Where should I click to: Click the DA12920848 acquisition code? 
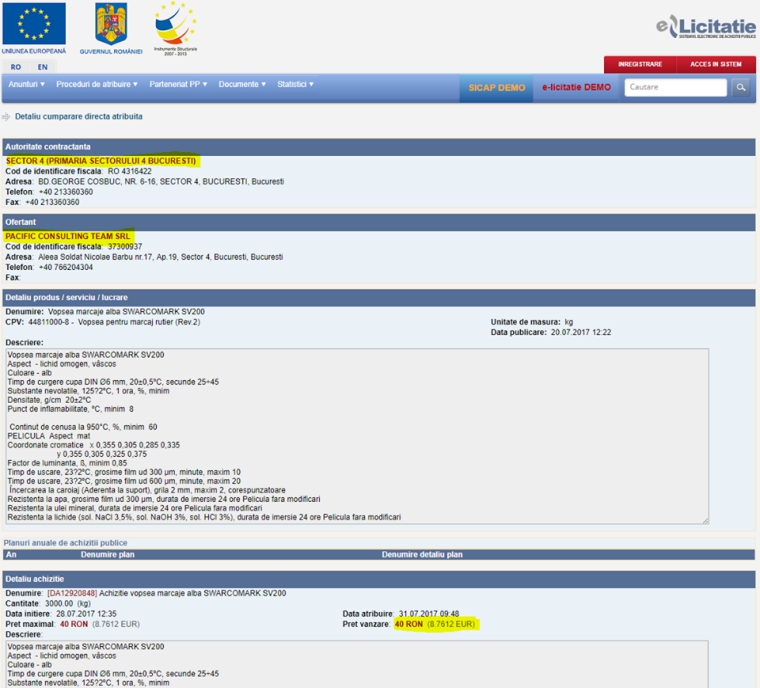pyautogui.click(x=72, y=593)
